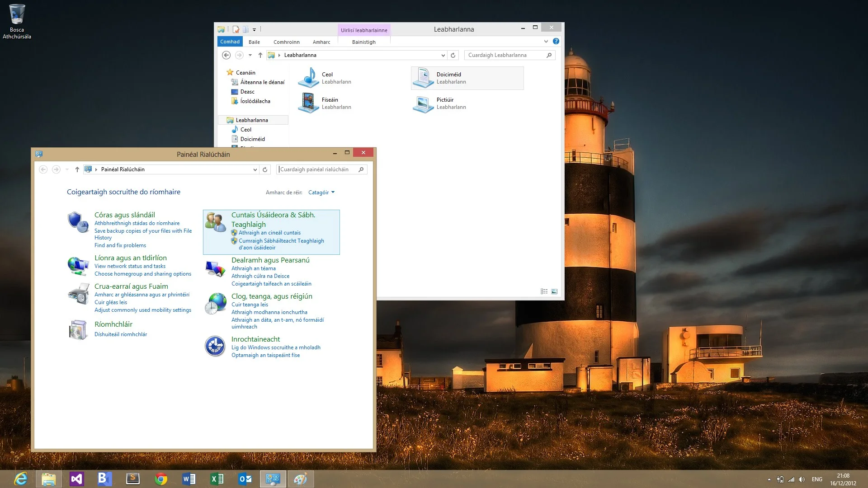Switch Explorer to large icons view
Screen dimensions: 868x488
point(555,291)
